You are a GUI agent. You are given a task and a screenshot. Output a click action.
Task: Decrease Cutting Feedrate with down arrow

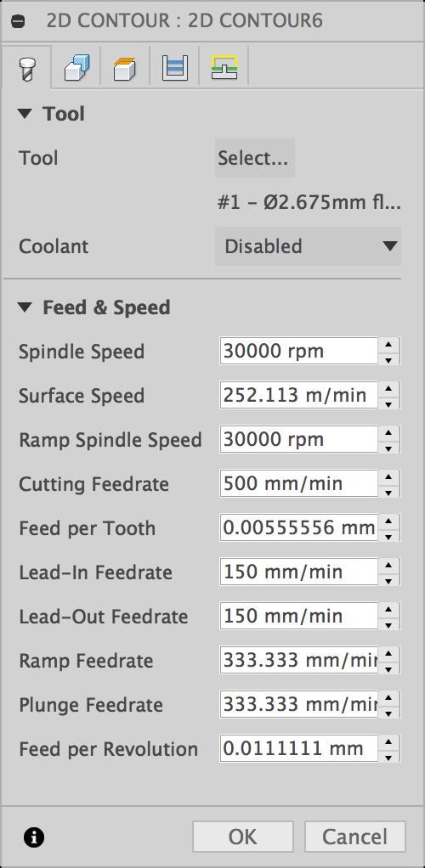point(388,492)
